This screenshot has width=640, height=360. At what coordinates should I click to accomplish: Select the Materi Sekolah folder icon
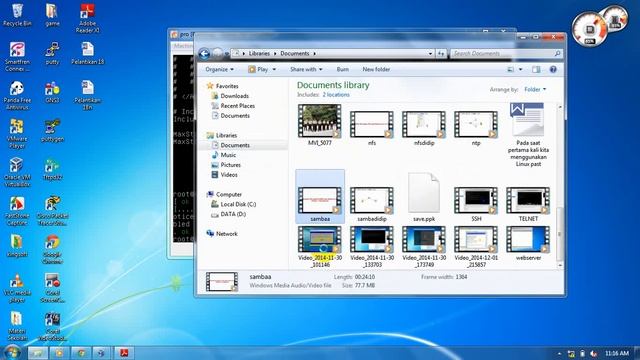17,326
